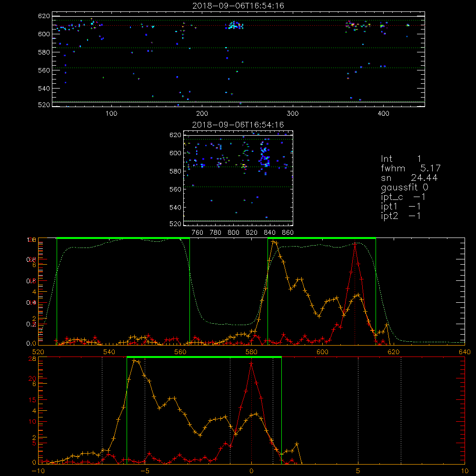The height and width of the screenshot is (476, 476).
Task: Click the 'ipt2 -1' readout
Action: (401, 216)
